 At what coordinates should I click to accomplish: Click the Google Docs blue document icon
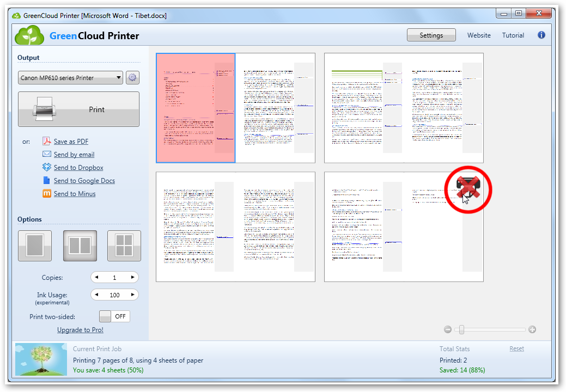pyautogui.click(x=46, y=180)
